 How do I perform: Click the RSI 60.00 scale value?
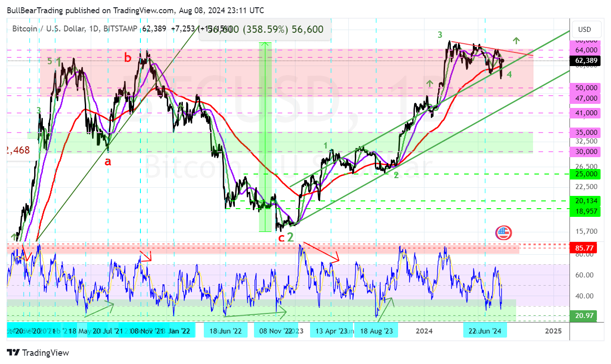pyautogui.click(x=584, y=275)
